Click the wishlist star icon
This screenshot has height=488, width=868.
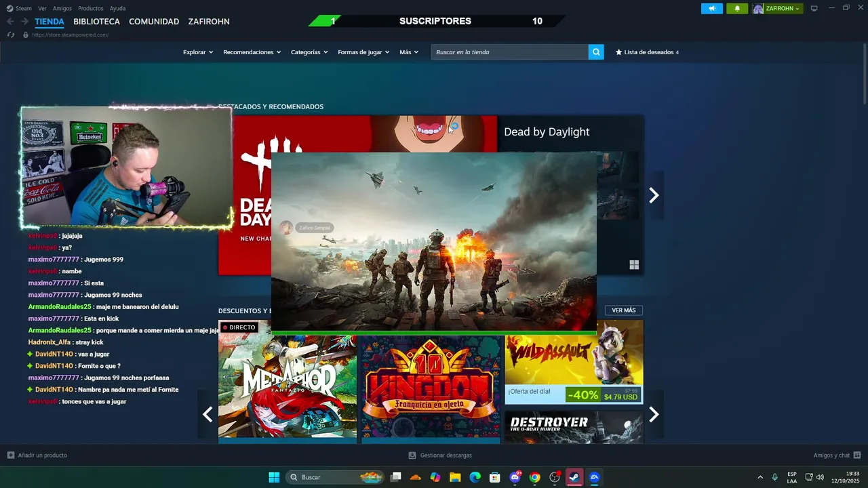(618, 52)
